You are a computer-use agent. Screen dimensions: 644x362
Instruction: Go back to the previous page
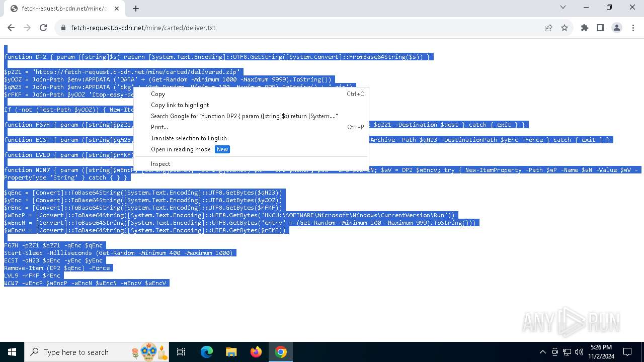[12, 28]
